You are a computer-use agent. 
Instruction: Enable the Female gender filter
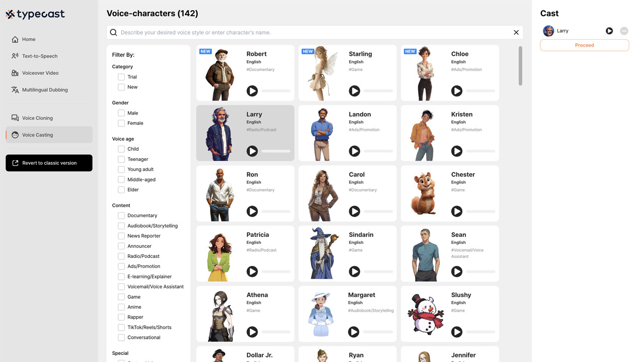point(121,123)
